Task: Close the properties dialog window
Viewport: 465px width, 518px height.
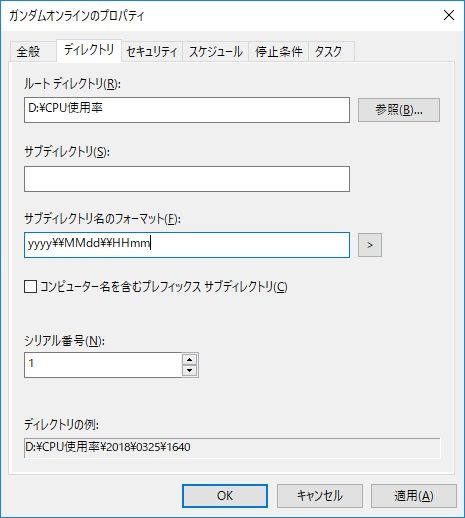Action: tap(449, 15)
